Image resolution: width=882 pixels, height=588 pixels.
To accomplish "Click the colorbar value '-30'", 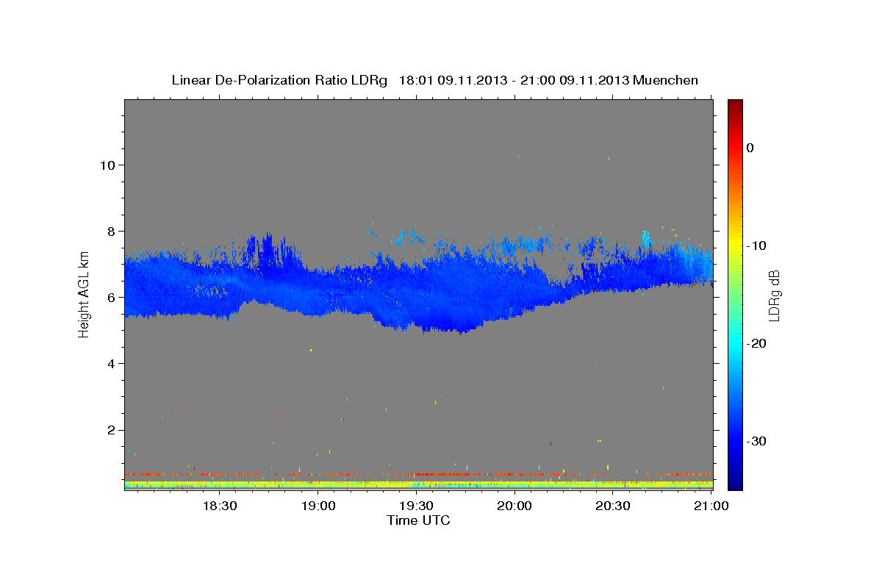I will pos(756,441).
